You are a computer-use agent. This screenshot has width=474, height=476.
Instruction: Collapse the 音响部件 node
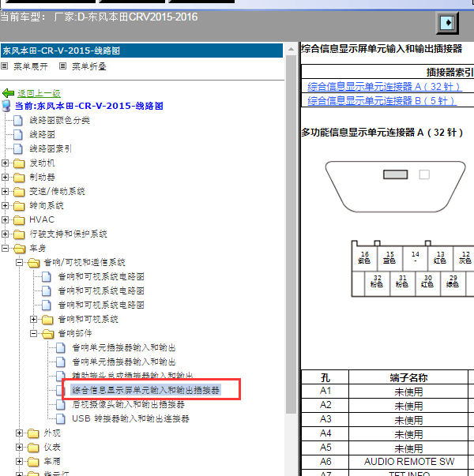(x=33, y=333)
